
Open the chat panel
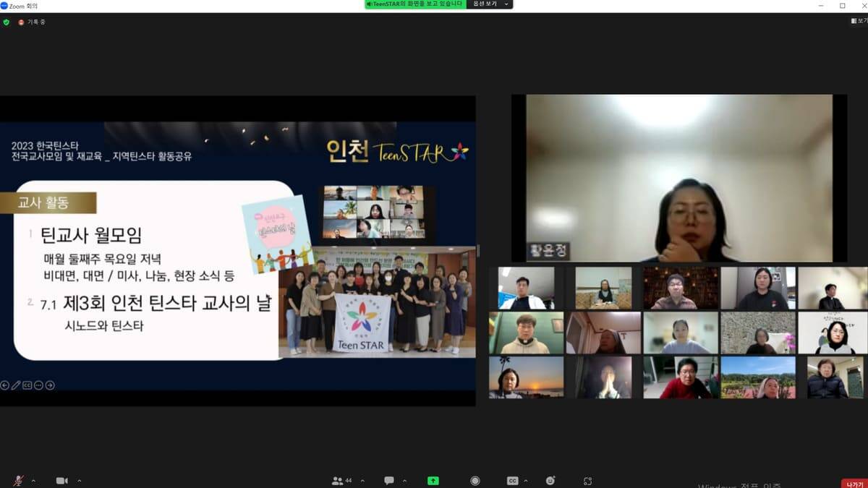[x=389, y=481]
